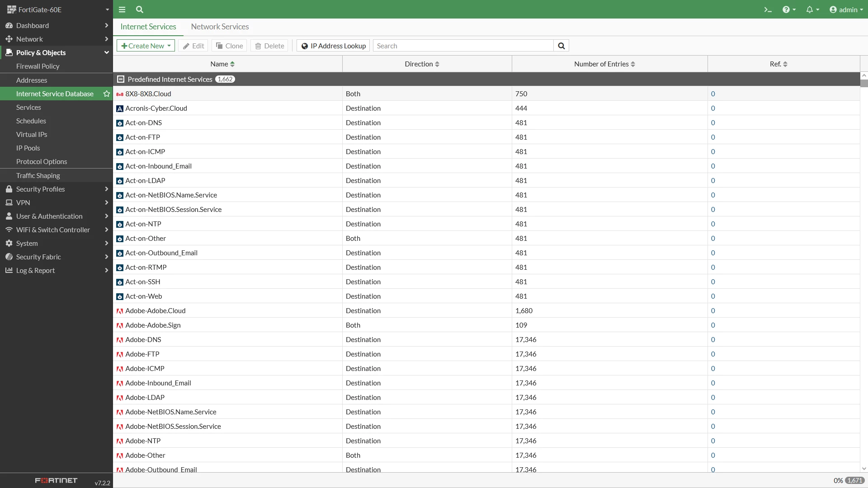
Task: Open the CLI console icon
Action: click(768, 9)
